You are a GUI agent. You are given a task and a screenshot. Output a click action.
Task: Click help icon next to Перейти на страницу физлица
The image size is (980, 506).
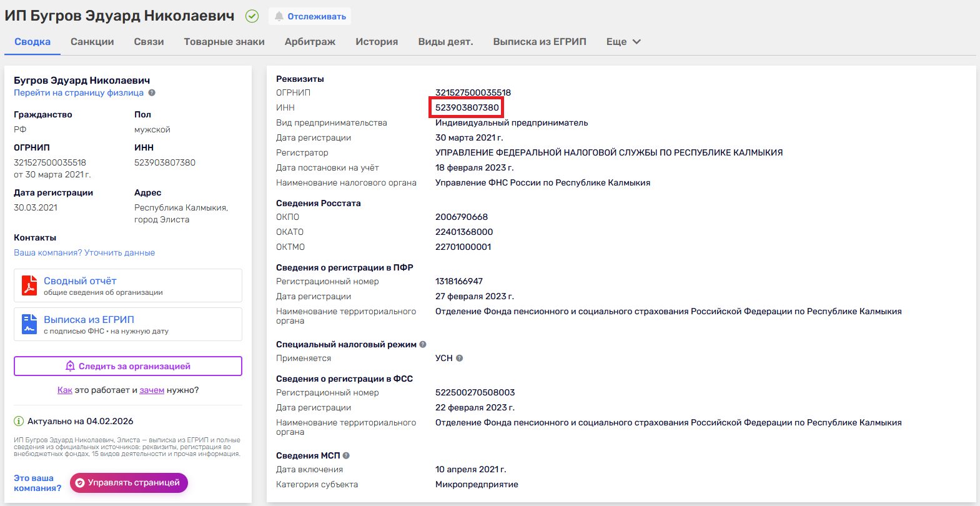tap(152, 93)
